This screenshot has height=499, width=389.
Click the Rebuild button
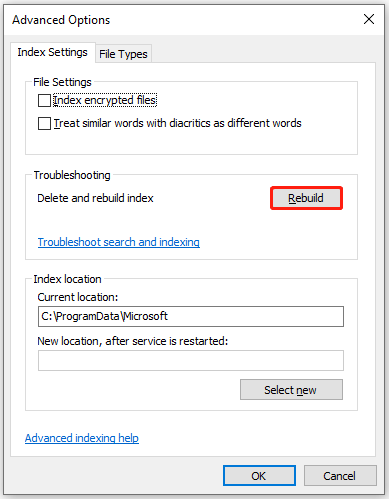coord(306,198)
